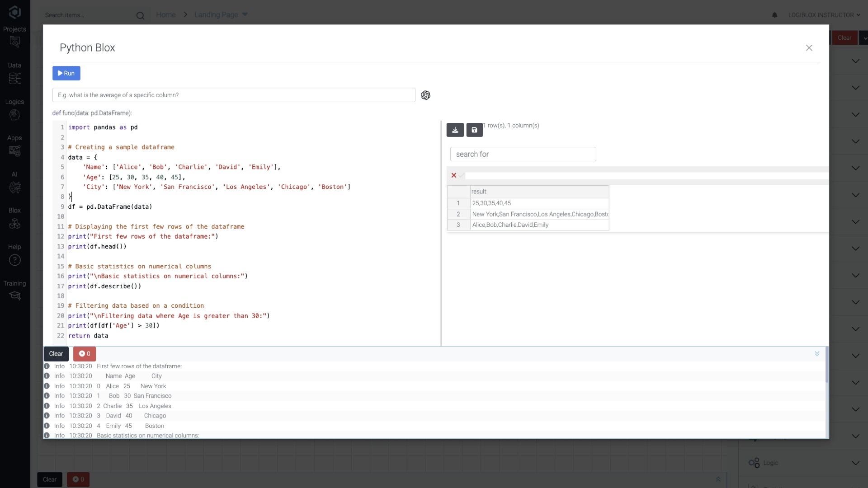Click the result table search box
The image size is (868, 488).
click(523, 154)
